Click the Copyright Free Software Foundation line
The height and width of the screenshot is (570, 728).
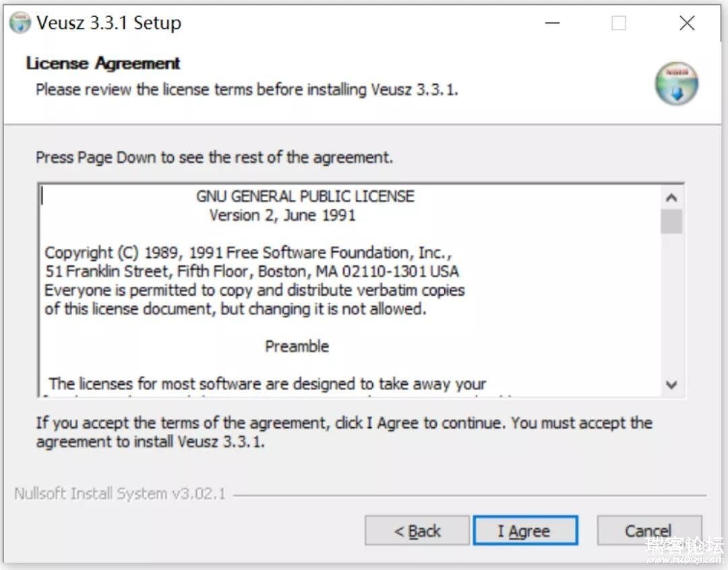[248, 253]
